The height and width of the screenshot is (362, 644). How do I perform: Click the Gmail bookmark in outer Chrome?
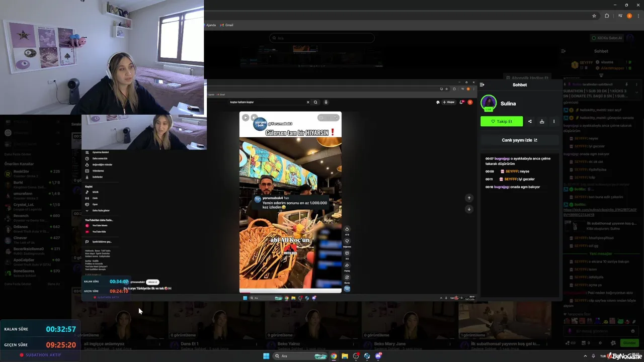point(226,25)
